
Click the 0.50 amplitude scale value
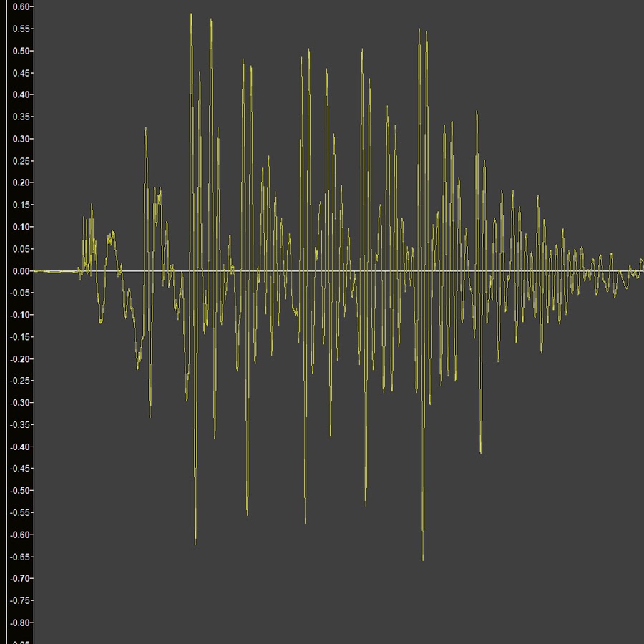pos(21,51)
